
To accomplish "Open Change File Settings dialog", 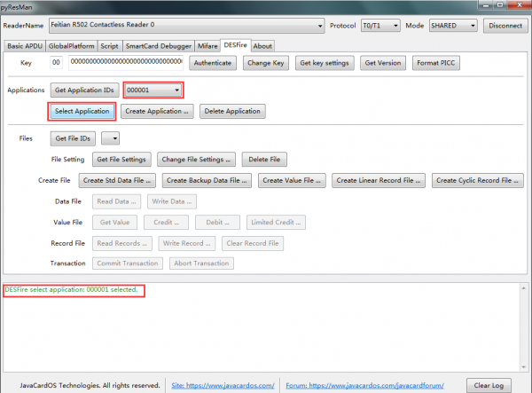I will [x=196, y=160].
